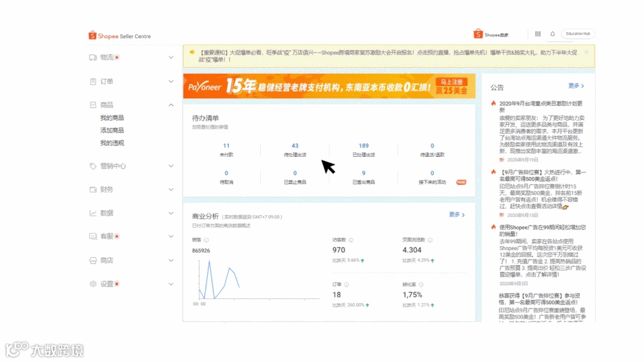The image size is (644, 362).
Task: Open the apps grid icon in header
Action: pos(538,34)
